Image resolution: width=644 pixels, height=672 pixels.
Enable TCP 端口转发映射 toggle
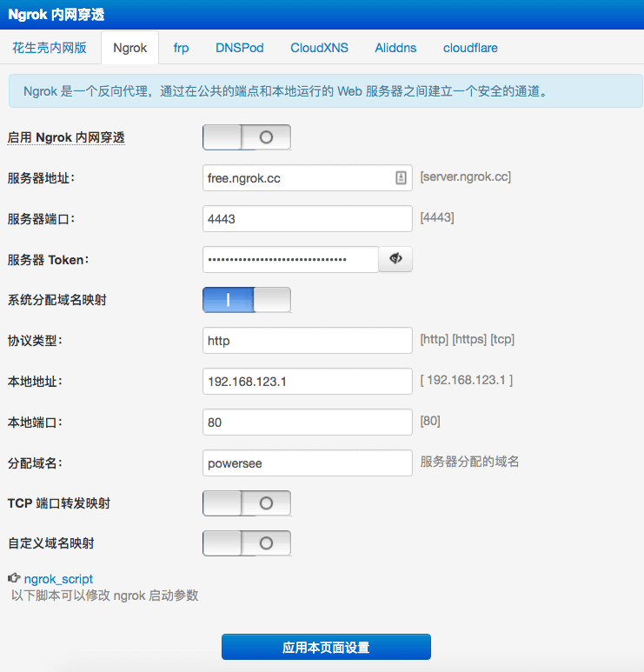click(x=246, y=503)
